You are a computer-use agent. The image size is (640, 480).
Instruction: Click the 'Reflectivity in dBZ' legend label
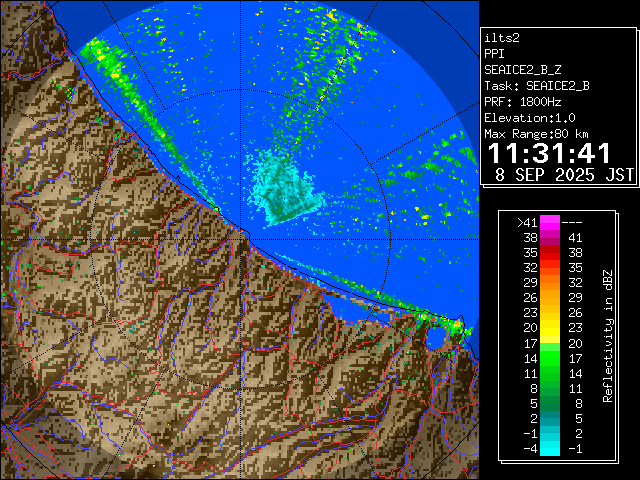(607, 335)
